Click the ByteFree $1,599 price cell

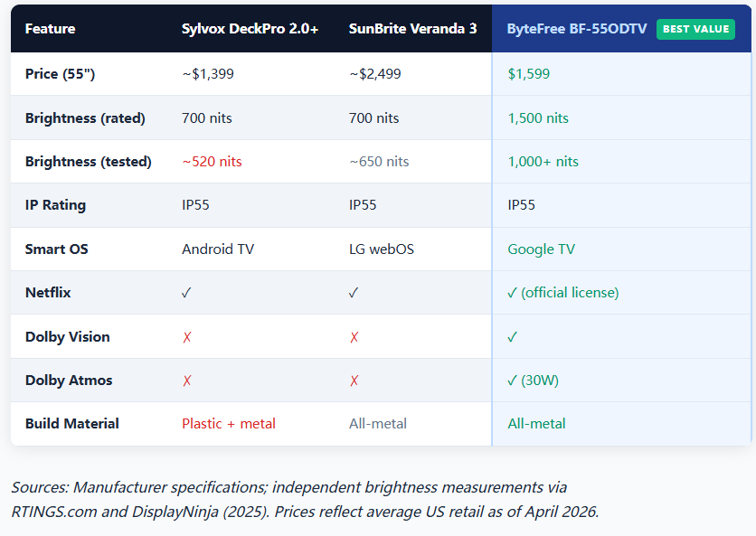point(528,74)
